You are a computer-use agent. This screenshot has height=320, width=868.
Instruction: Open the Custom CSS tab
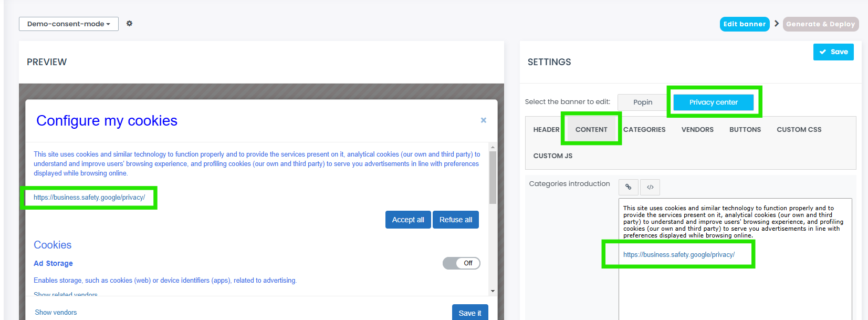(799, 130)
